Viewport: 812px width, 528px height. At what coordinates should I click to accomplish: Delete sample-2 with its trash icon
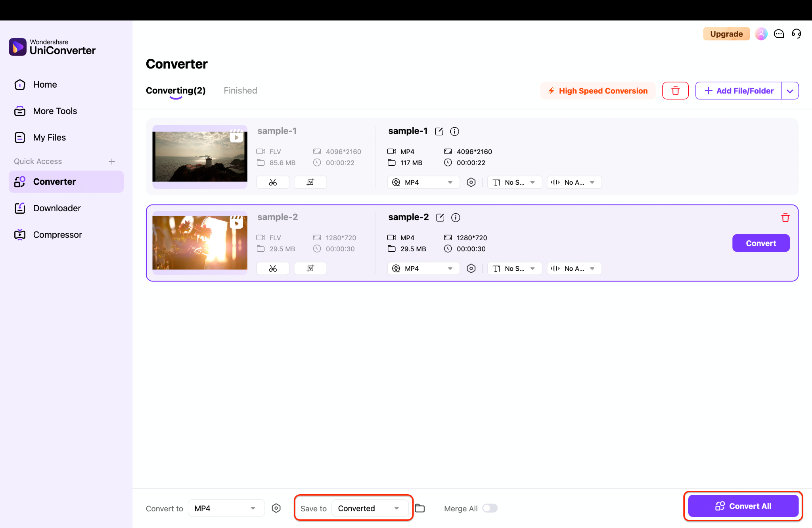pyautogui.click(x=785, y=217)
